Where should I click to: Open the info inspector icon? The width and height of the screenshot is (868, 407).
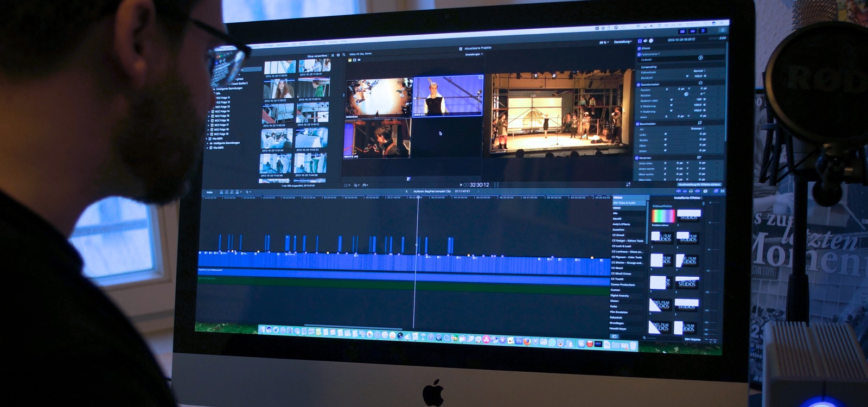(651, 41)
